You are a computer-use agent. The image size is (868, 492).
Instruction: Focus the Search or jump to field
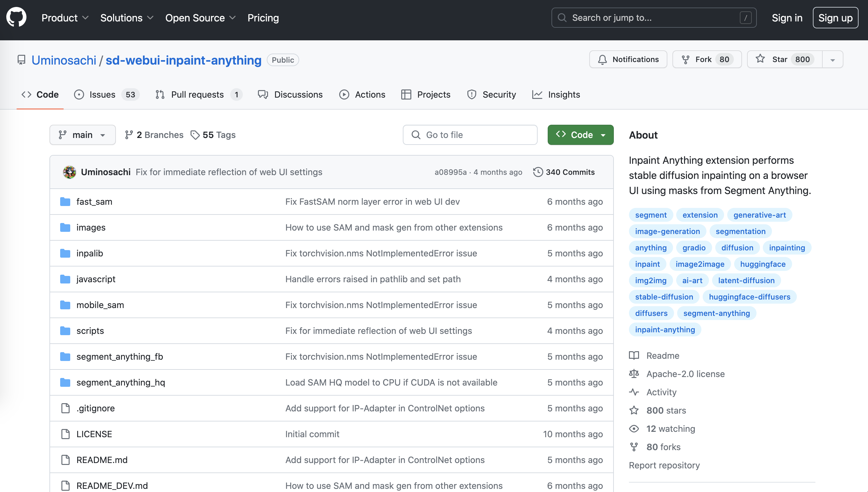[654, 18]
